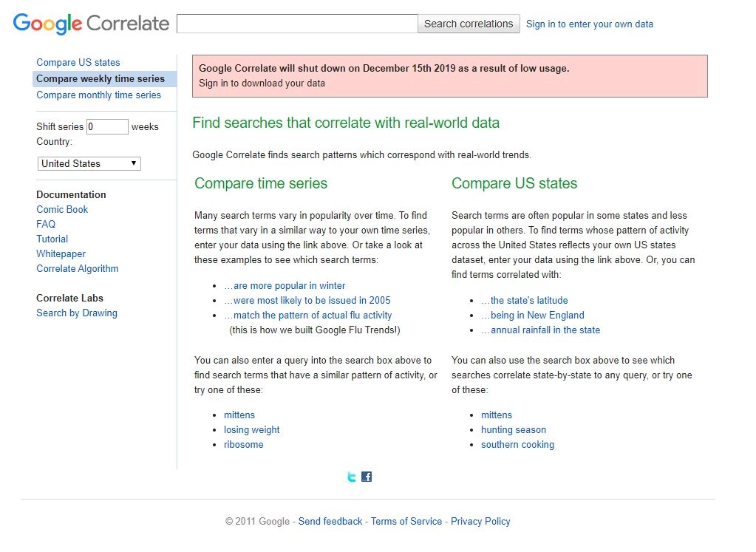
Task: Open the Tutorial link
Action: click(x=52, y=239)
